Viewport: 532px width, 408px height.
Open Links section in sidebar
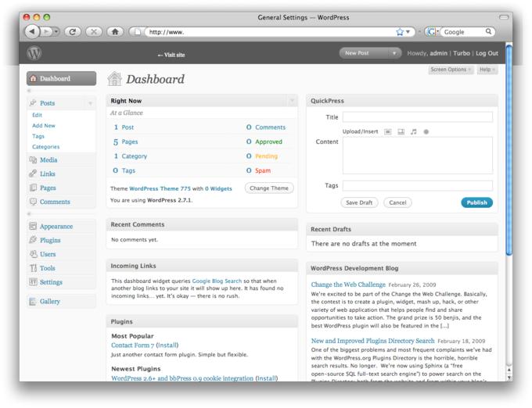[47, 174]
